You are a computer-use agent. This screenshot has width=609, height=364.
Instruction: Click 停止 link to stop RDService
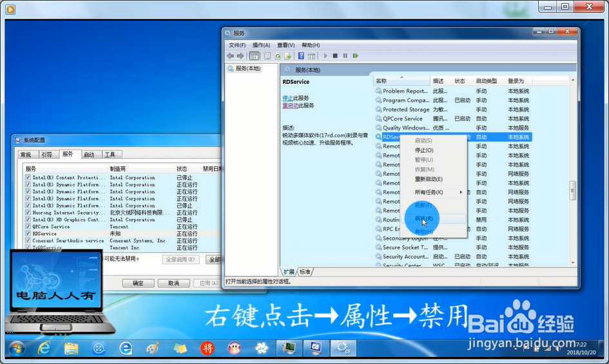287,98
